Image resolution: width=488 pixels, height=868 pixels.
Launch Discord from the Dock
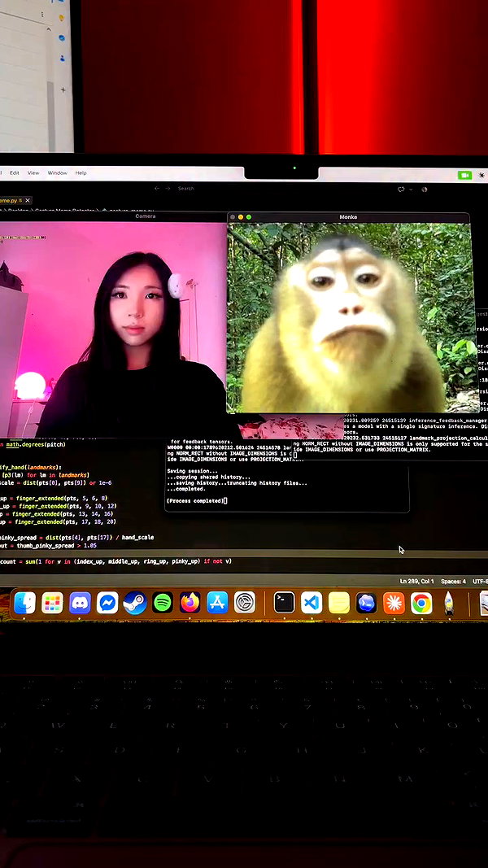(x=80, y=602)
